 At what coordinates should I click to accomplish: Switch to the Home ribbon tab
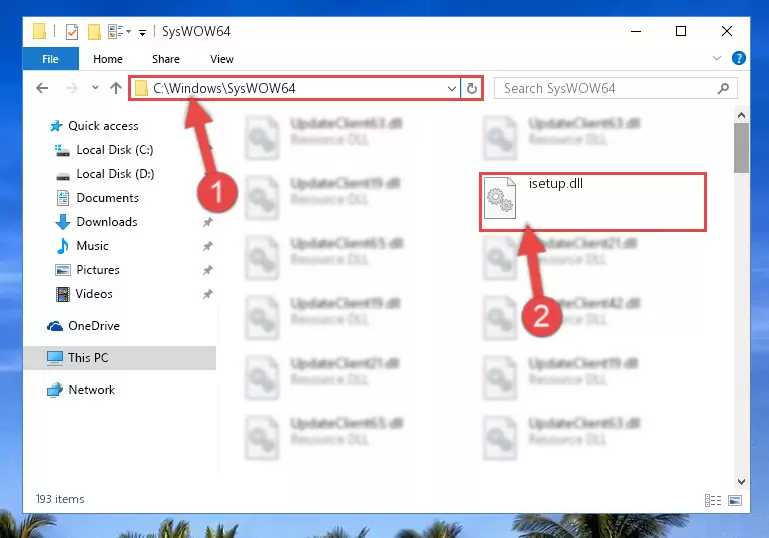(x=108, y=59)
